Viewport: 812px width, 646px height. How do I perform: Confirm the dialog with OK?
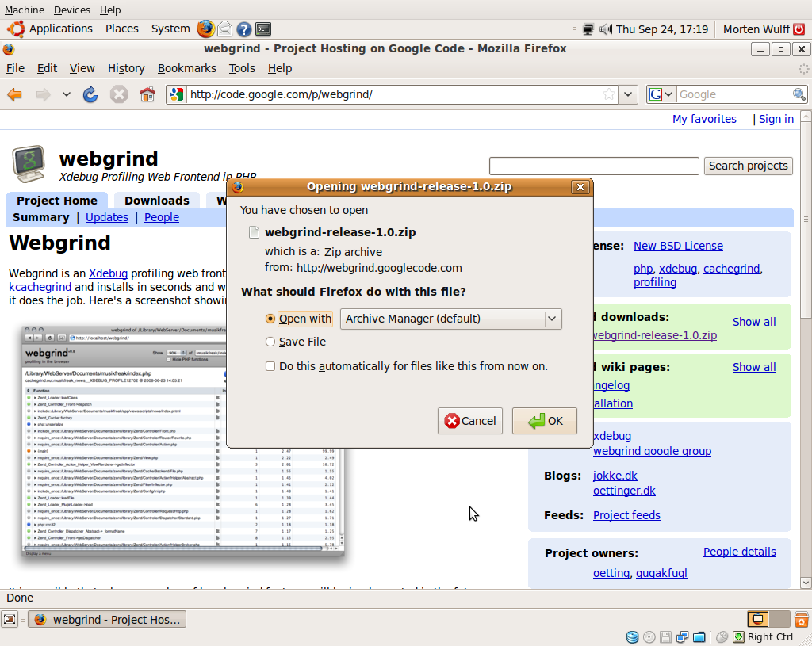click(544, 421)
